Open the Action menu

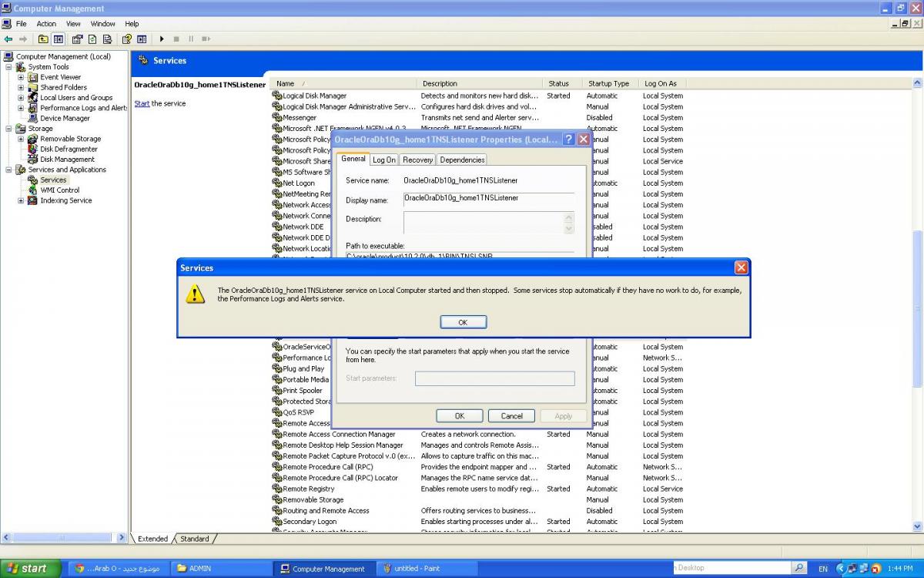pos(46,24)
